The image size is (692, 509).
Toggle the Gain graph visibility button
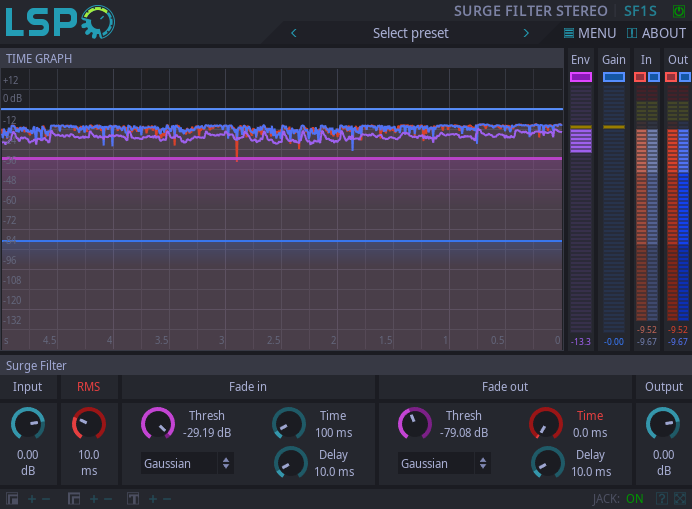click(x=613, y=77)
